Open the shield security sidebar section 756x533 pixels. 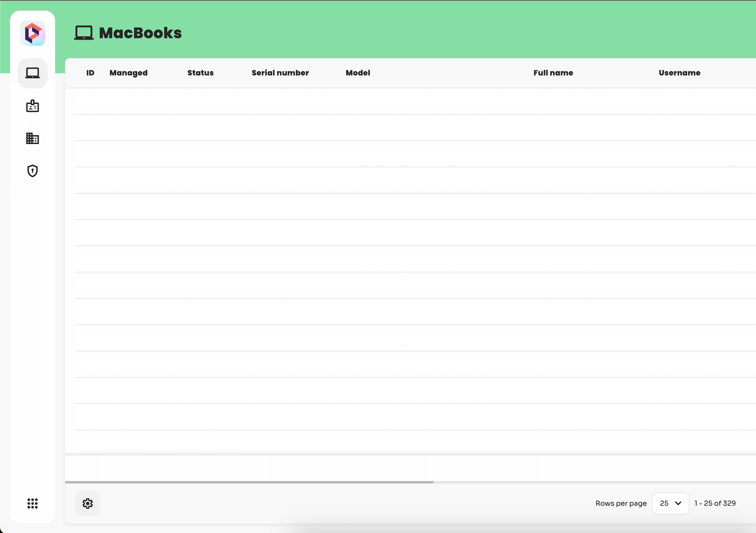32,171
